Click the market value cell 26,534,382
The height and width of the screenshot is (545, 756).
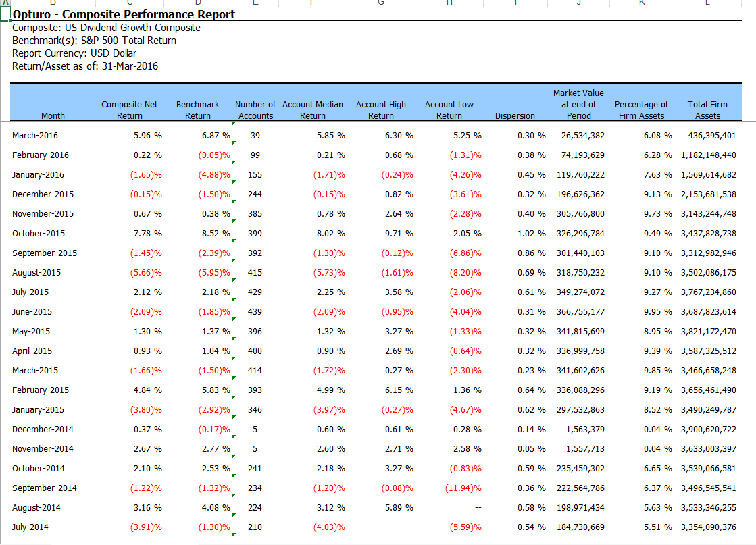pyautogui.click(x=582, y=136)
